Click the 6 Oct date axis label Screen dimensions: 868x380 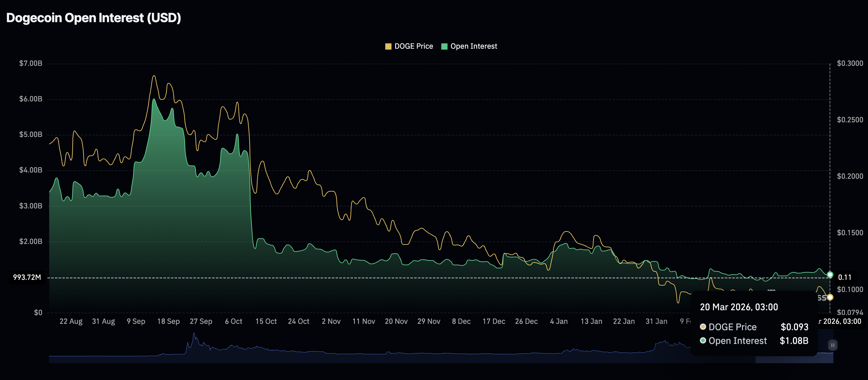[x=234, y=321]
